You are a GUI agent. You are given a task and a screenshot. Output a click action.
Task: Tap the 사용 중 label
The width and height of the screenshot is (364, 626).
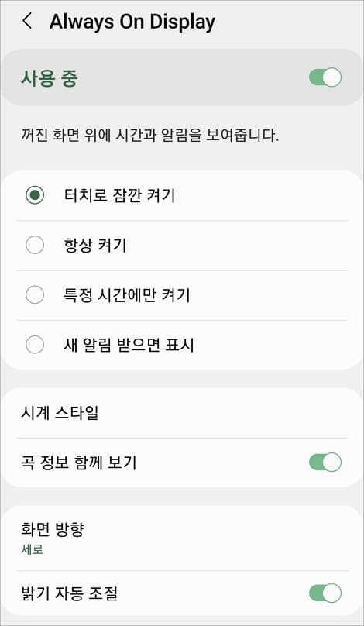click(x=49, y=77)
